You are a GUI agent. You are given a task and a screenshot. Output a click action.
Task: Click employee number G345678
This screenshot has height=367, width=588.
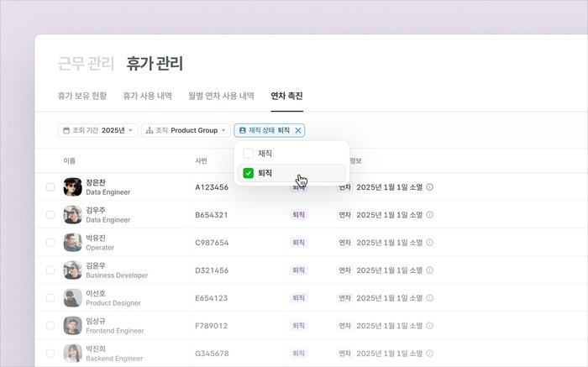point(212,353)
